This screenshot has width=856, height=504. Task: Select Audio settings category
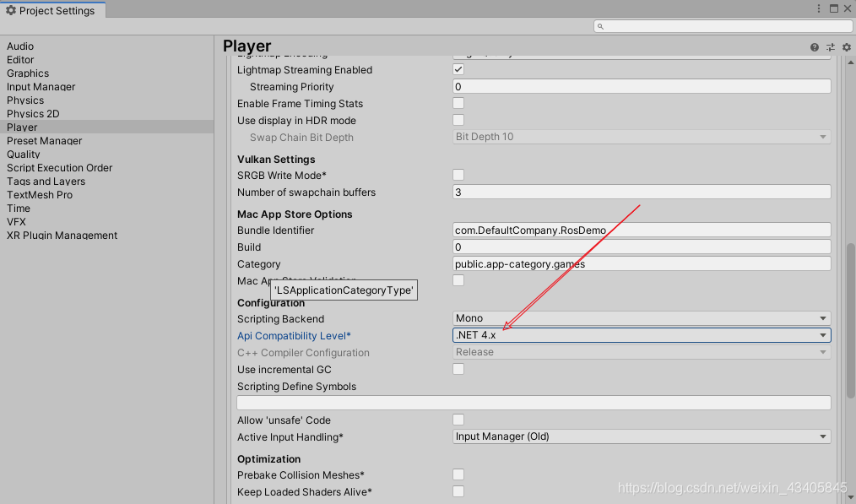[x=20, y=46]
